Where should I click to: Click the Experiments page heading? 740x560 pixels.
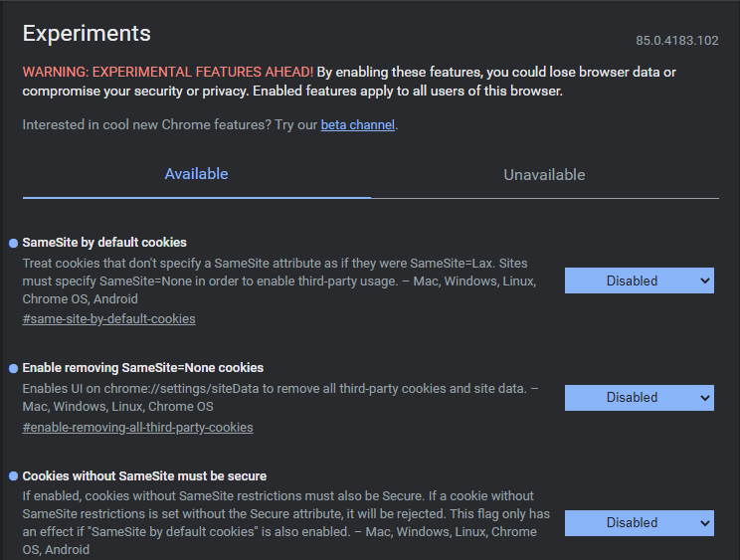(87, 33)
